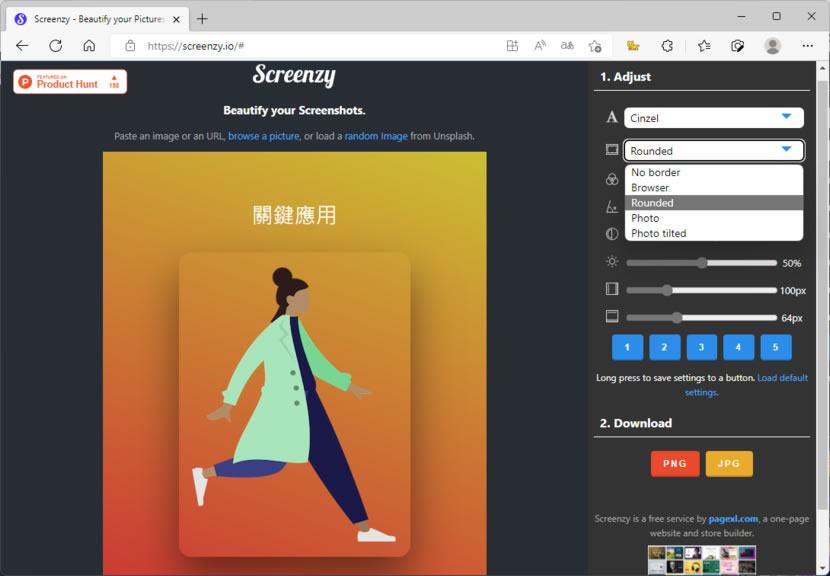Choose Browser border option
Viewport: 830px width, 576px height.
click(x=714, y=188)
